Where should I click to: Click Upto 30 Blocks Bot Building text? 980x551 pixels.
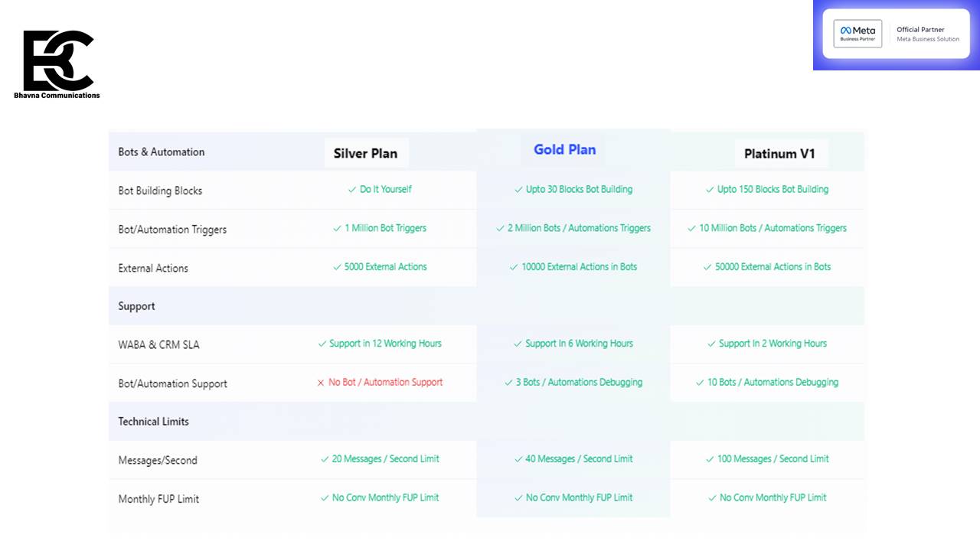(579, 190)
